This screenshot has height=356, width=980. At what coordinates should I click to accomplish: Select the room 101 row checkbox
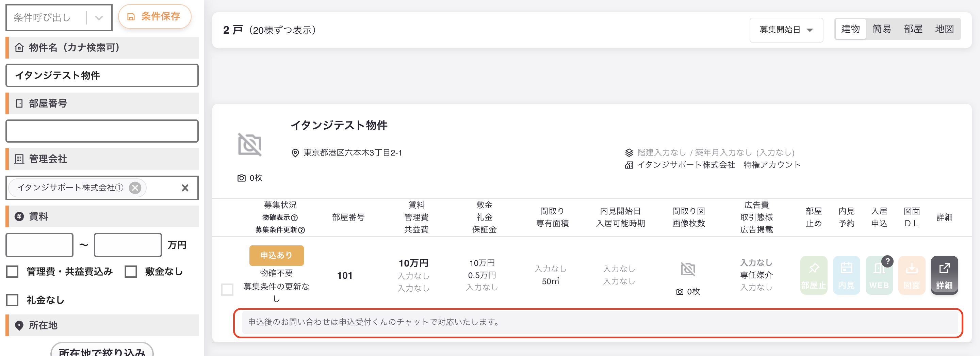(228, 289)
